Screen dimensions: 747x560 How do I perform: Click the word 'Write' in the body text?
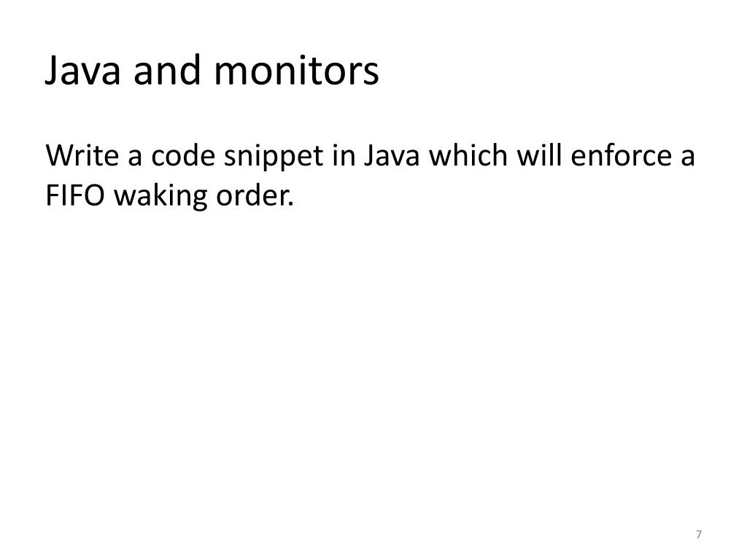82,155
